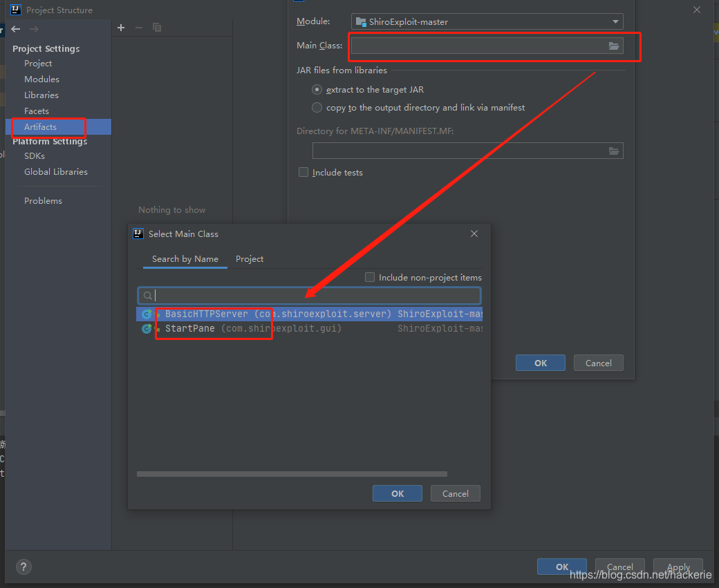
Task: Click the horizontal scrollbar in class list
Action: point(292,474)
